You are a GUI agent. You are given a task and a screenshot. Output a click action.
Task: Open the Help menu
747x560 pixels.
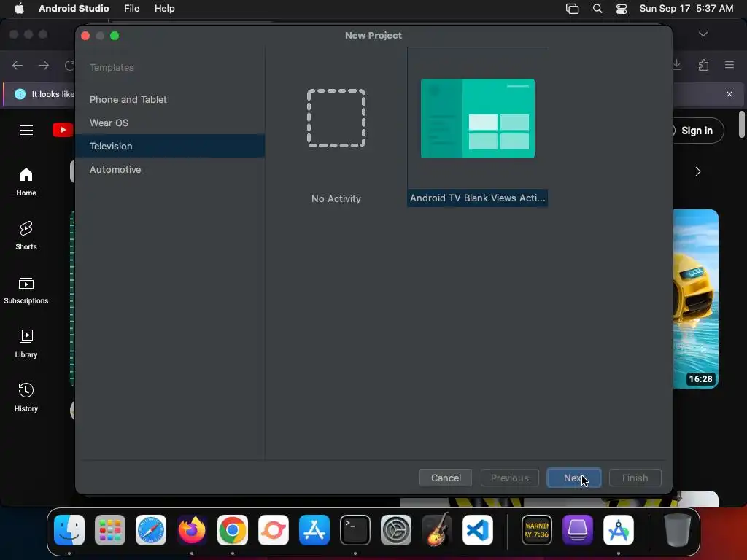(x=164, y=9)
